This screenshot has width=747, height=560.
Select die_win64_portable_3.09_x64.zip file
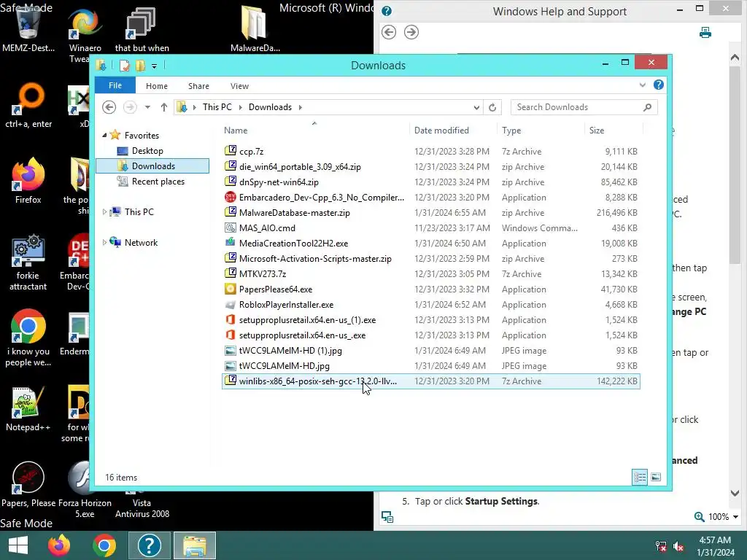tap(430, 167)
